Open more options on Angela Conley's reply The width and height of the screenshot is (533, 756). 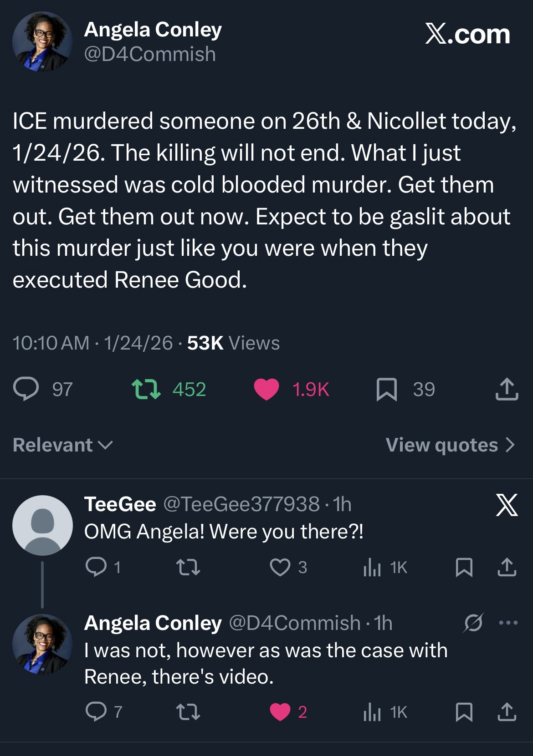click(508, 623)
